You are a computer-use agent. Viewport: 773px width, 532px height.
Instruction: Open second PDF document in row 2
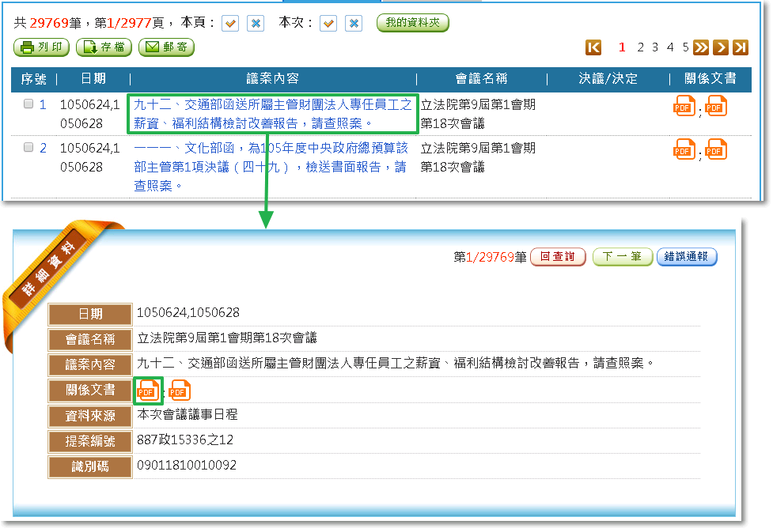click(716, 149)
